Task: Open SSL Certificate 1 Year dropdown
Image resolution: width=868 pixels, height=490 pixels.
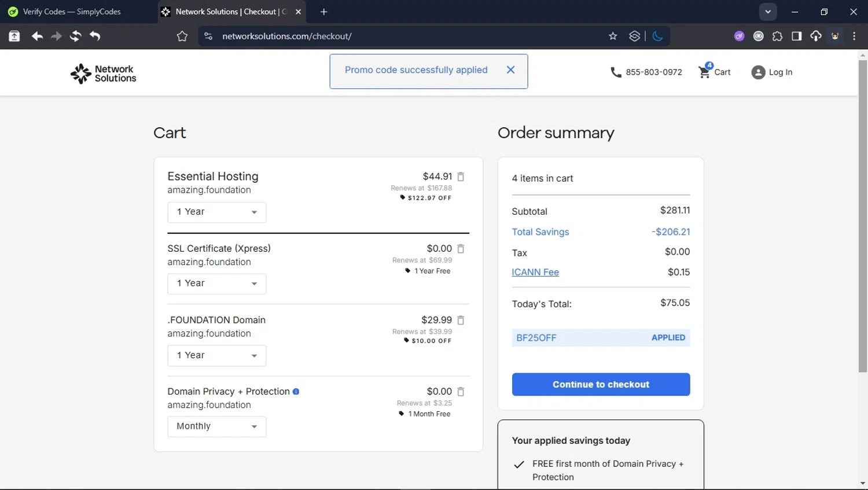Action: pyautogui.click(x=216, y=283)
